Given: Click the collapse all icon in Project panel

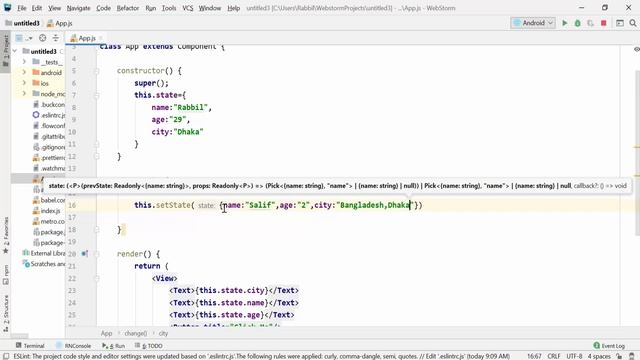Looking at the screenshot, I should click(x=56, y=38).
